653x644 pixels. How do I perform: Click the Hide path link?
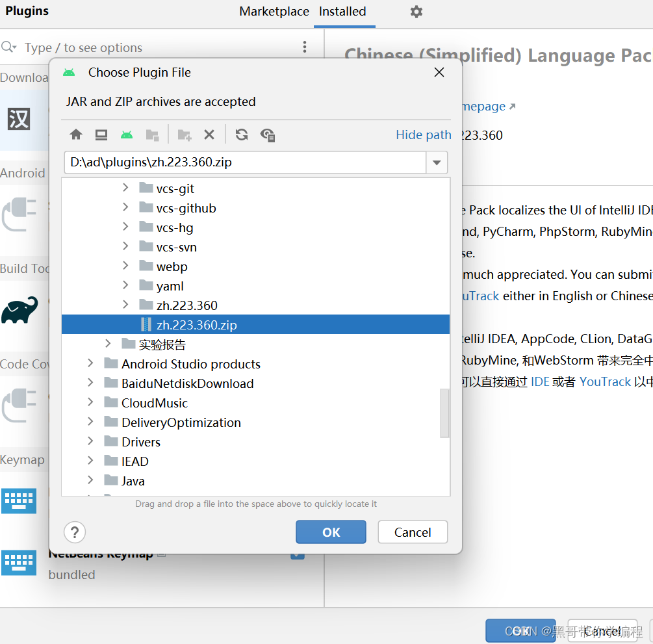click(423, 135)
